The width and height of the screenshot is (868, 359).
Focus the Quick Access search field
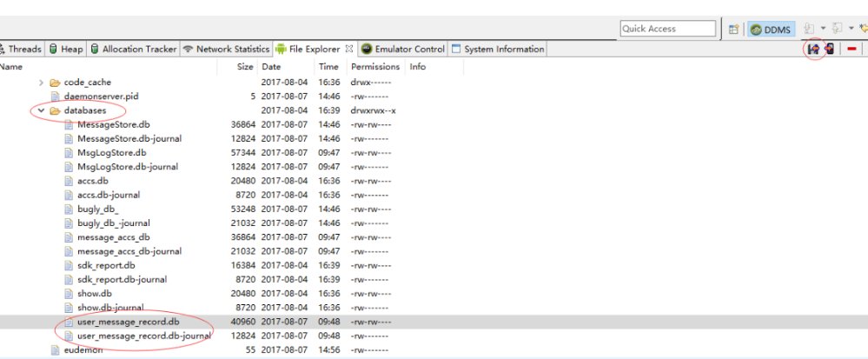pos(668,29)
